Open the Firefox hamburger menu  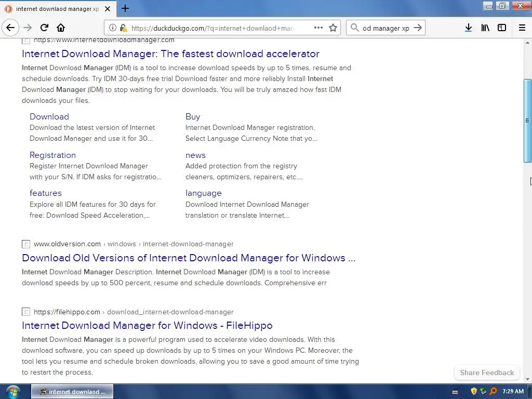[x=522, y=28]
